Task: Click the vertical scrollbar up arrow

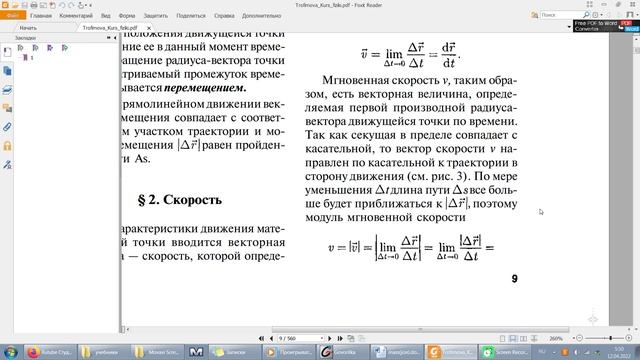Action: point(636,39)
